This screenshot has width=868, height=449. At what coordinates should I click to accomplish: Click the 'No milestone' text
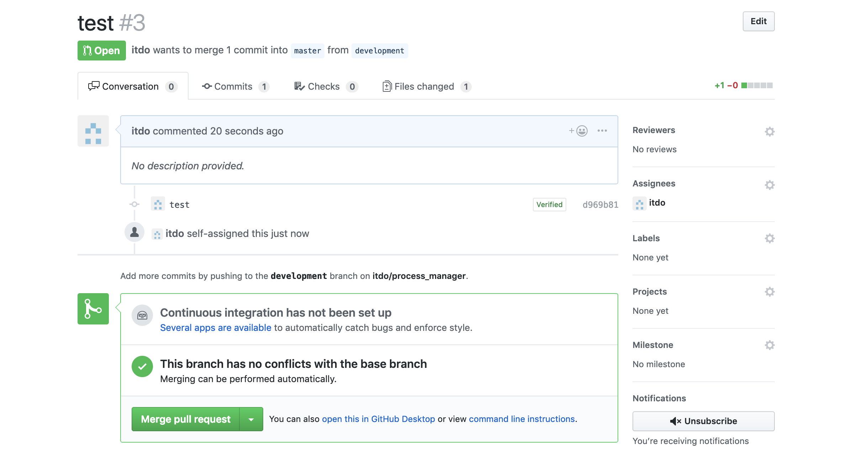(x=659, y=364)
